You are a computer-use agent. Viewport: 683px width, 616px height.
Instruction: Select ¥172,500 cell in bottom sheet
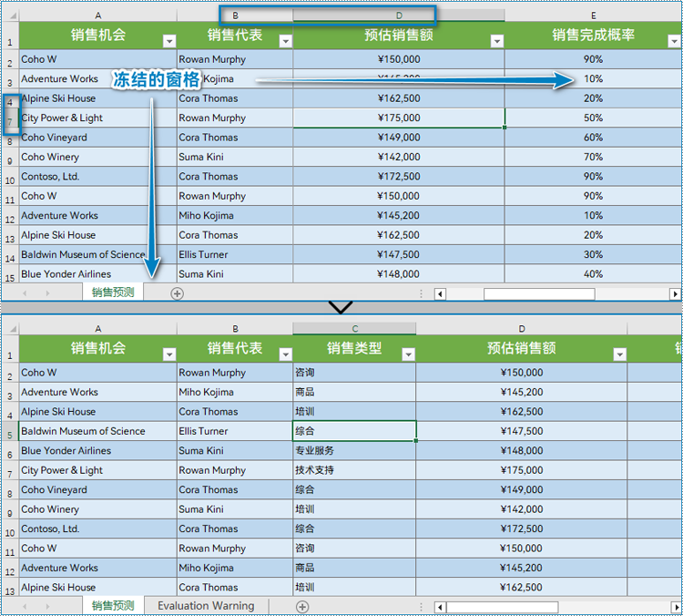coord(522,529)
